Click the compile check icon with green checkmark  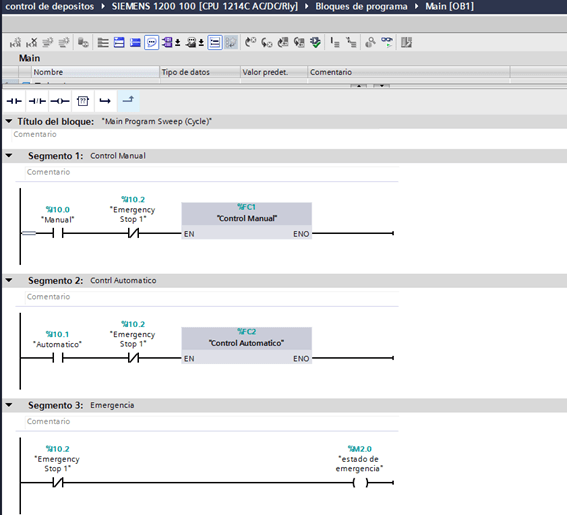[315, 43]
